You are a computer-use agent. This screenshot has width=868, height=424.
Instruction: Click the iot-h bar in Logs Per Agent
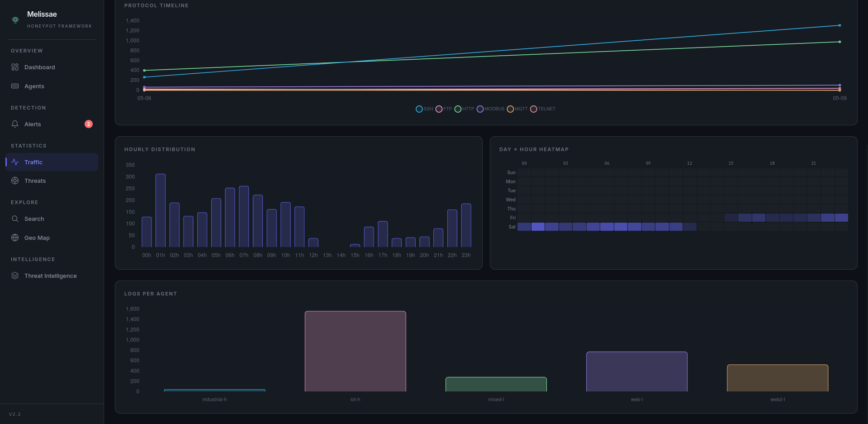pyautogui.click(x=356, y=351)
